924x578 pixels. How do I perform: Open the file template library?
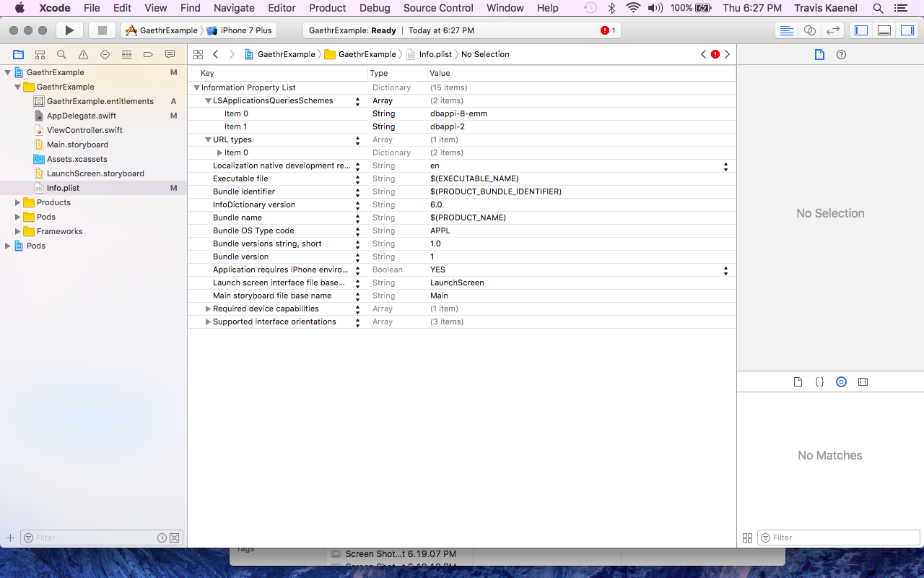(798, 381)
